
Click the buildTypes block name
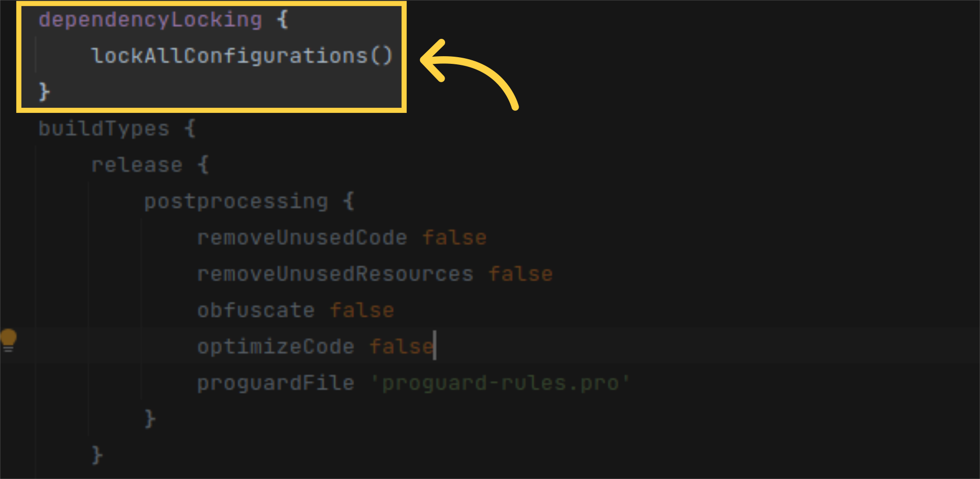pyautogui.click(x=104, y=129)
